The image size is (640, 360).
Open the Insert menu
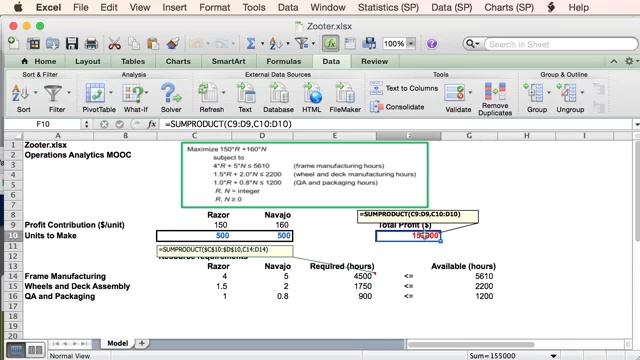tap(174, 7)
